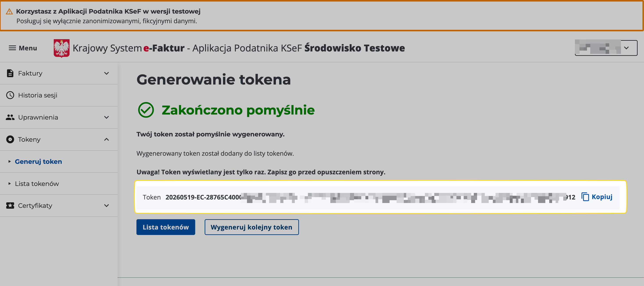Screen dimensions: 644x286
Task: Click the Środowisko Testowe label
Action: point(354,48)
